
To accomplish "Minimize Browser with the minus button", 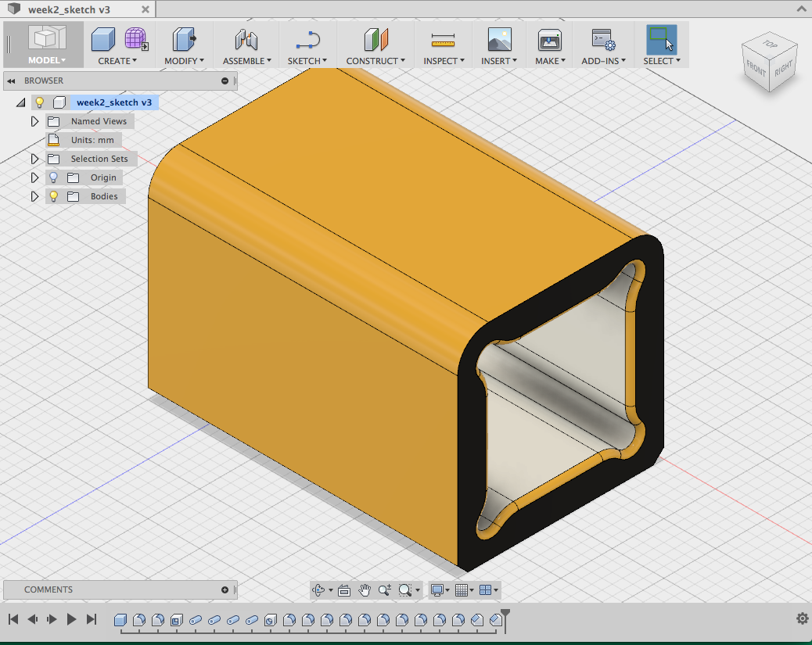I will pyautogui.click(x=225, y=81).
